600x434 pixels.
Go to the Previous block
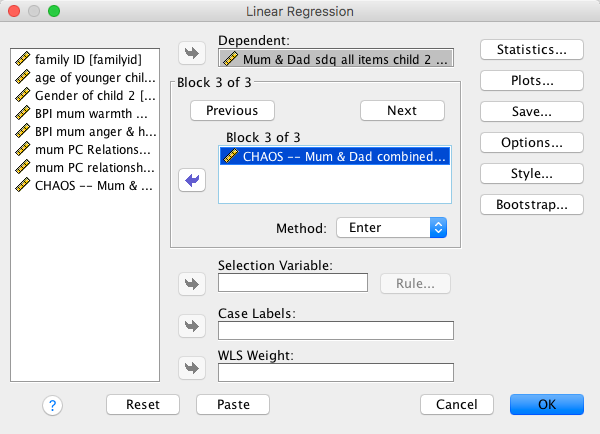232,110
